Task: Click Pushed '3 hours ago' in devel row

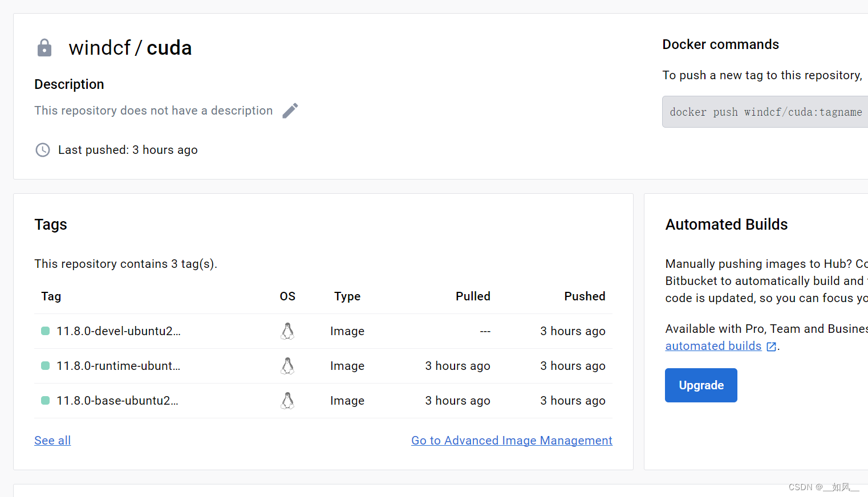Action: pyautogui.click(x=573, y=331)
